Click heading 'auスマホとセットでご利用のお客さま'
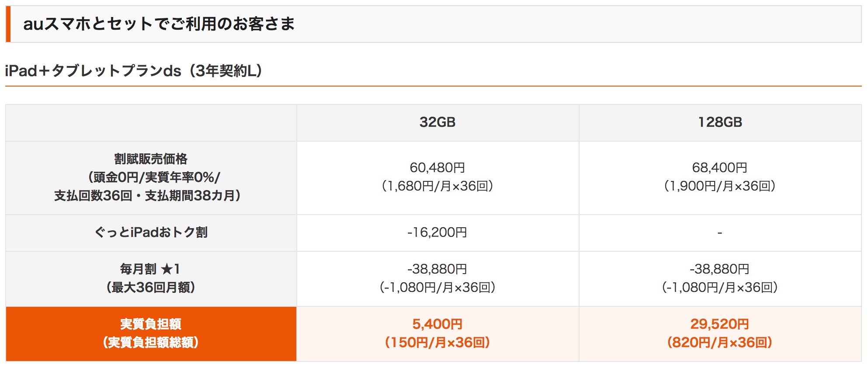This screenshot has width=868, height=368. [159, 24]
